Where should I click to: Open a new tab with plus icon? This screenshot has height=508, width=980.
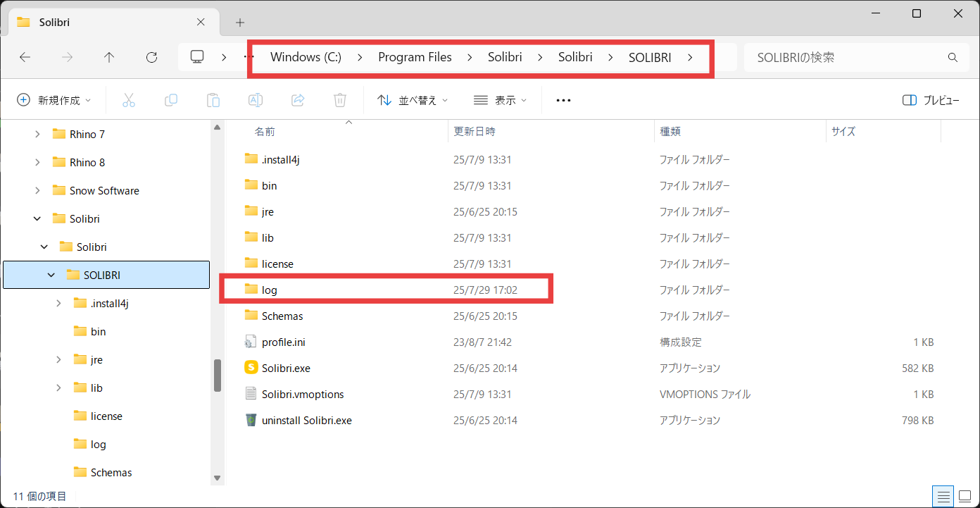point(240,23)
